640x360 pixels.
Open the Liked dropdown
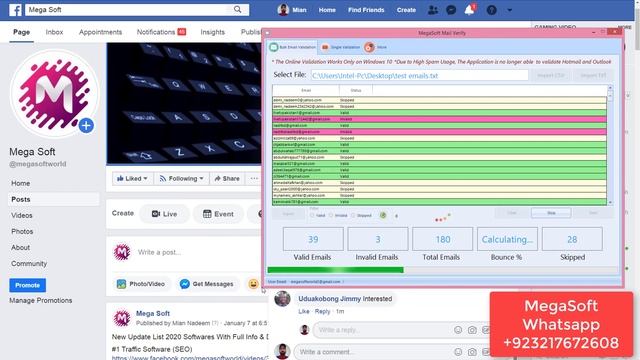132,178
